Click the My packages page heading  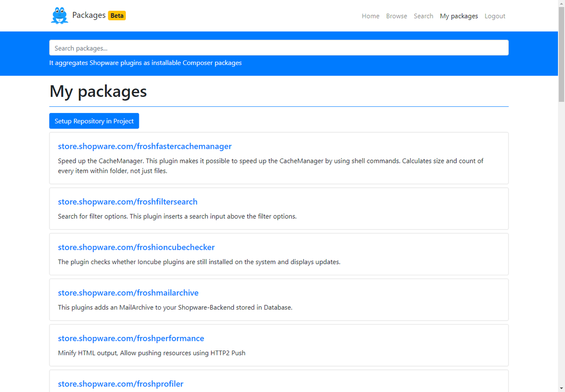[98, 91]
